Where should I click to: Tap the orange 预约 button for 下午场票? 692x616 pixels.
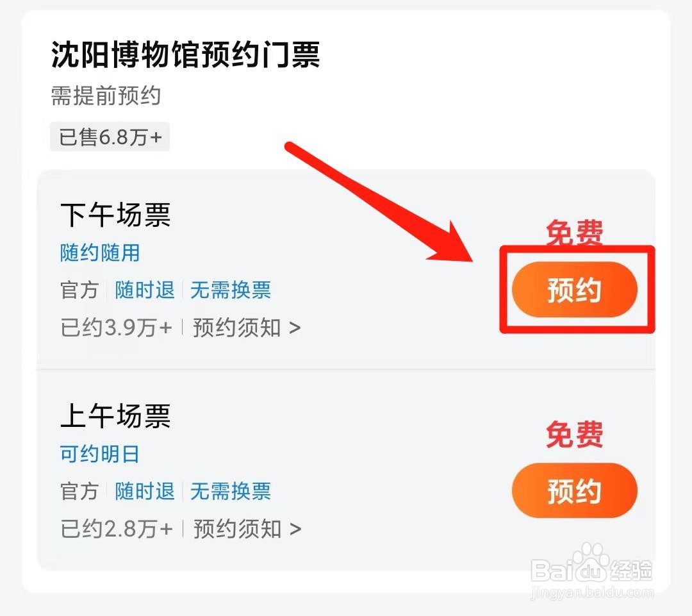[574, 290]
